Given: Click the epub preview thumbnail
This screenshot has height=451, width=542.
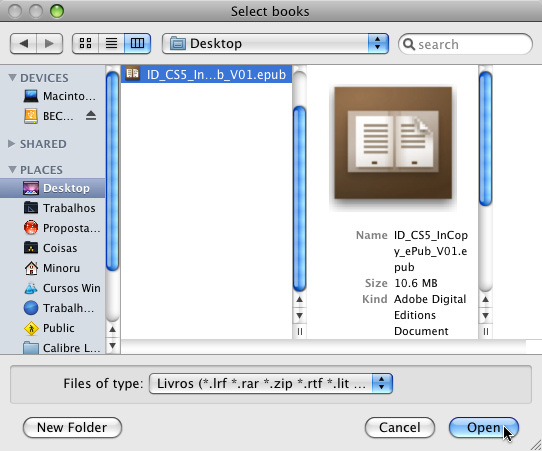Looking at the screenshot, I should 393,143.
